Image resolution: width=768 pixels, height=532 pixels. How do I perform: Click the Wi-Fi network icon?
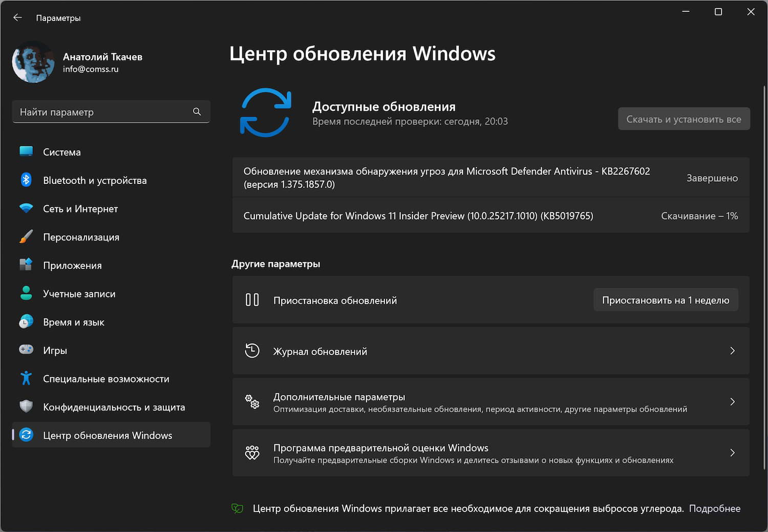[x=26, y=208]
